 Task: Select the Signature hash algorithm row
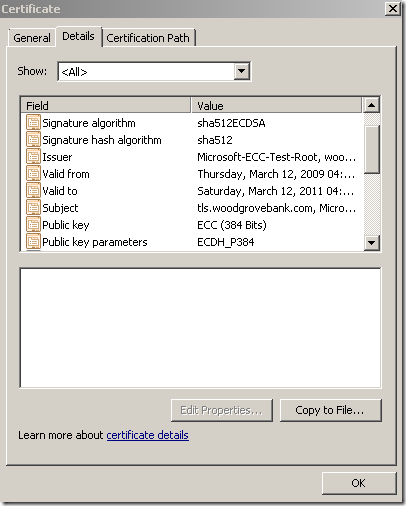192,140
